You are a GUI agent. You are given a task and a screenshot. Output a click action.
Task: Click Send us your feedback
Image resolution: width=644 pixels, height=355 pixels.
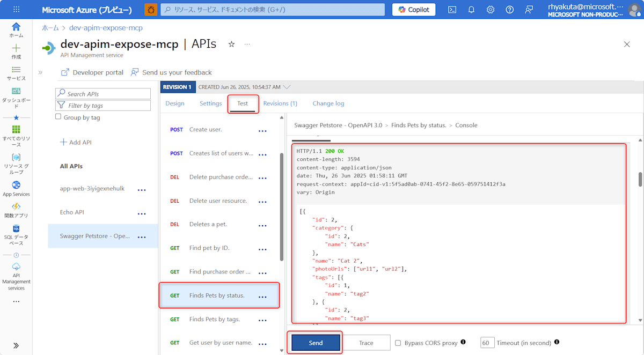click(171, 72)
